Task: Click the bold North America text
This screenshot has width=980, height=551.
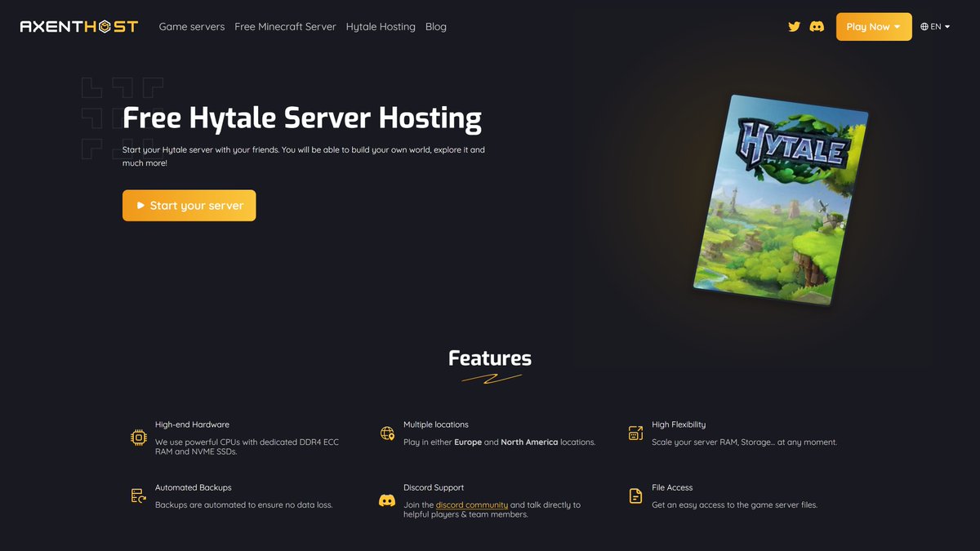Action: tap(529, 442)
